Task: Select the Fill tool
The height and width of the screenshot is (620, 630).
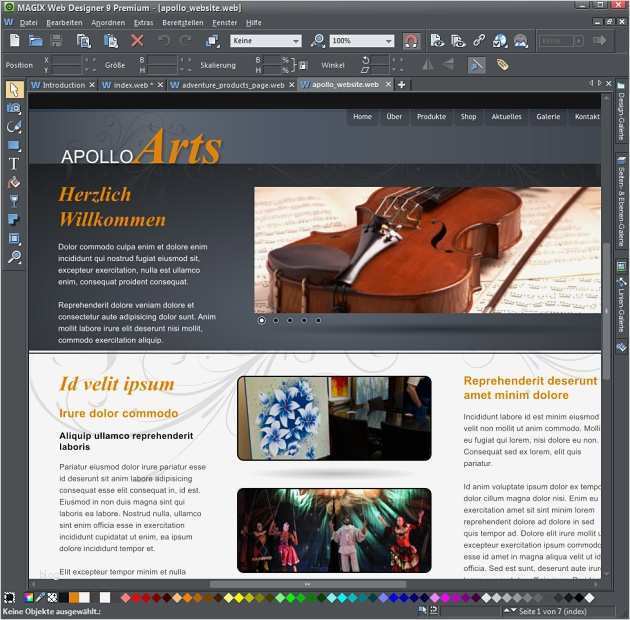Action: coord(14,182)
